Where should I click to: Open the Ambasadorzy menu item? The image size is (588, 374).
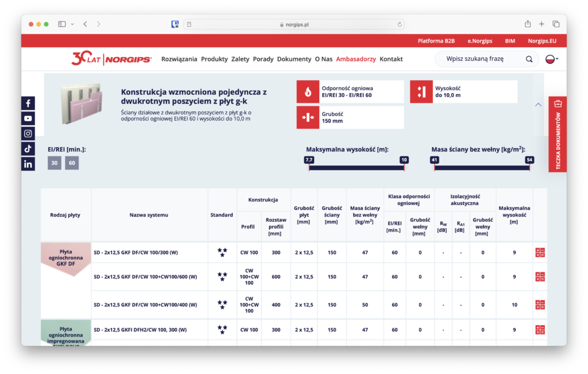point(355,59)
